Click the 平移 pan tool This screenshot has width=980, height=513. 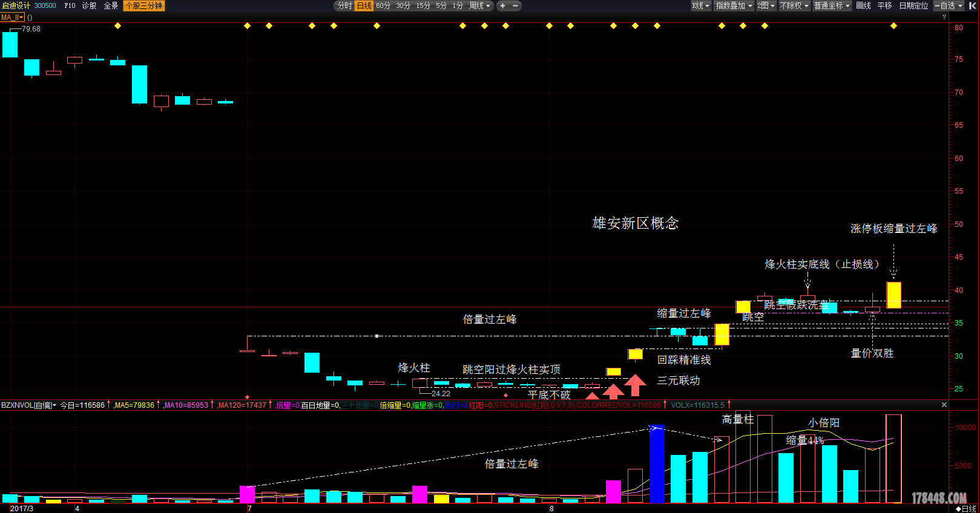pos(884,5)
